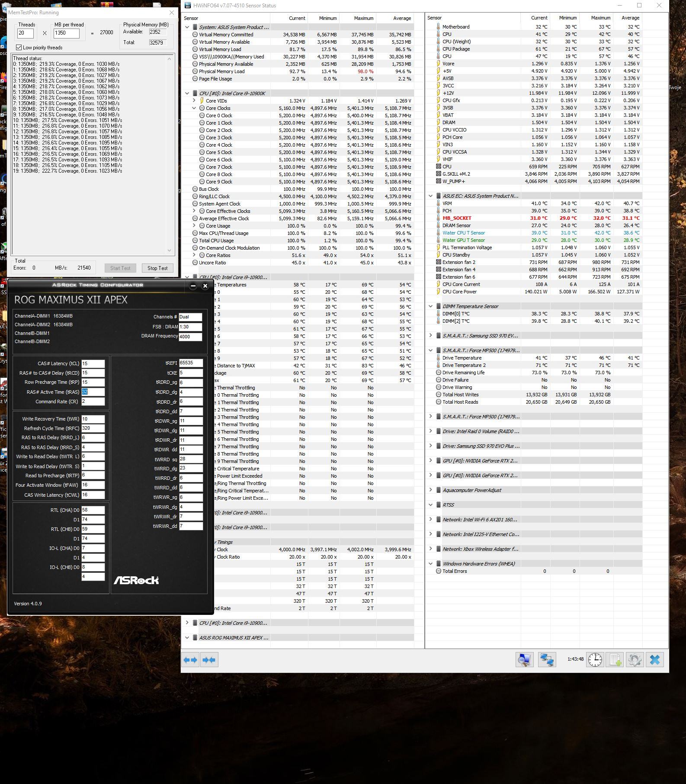Click the Refresh Cycle Time (tRFC) field
Viewport: 686px width, 784px height.
[93, 428]
